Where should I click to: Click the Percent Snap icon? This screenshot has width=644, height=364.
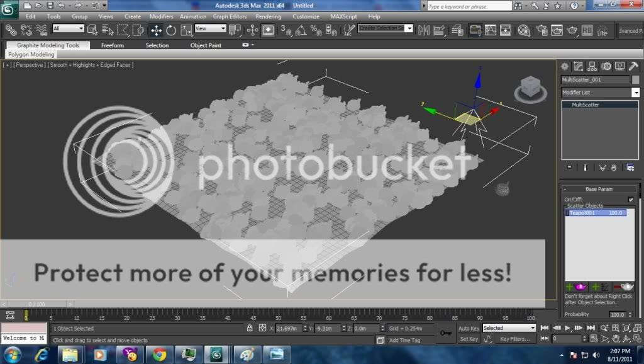(316, 30)
